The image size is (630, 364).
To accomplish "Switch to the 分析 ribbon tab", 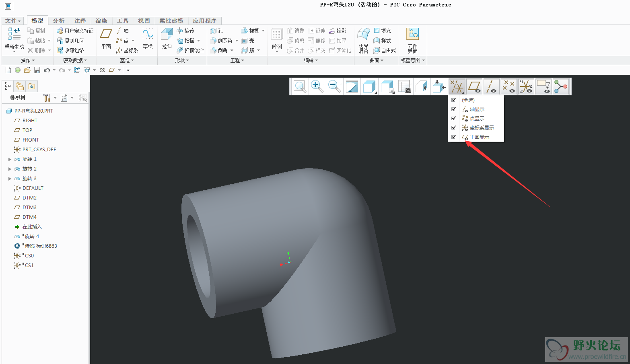I will (58, 21).
